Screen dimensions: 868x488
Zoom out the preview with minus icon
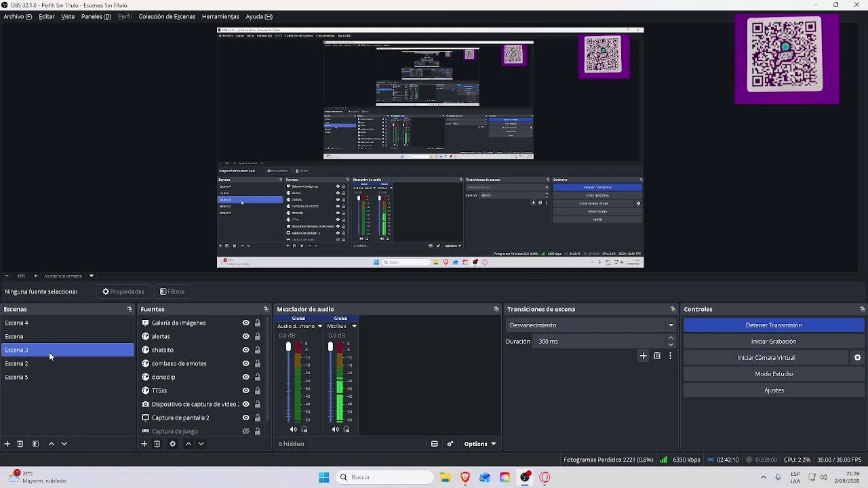[x=7, y=276]
